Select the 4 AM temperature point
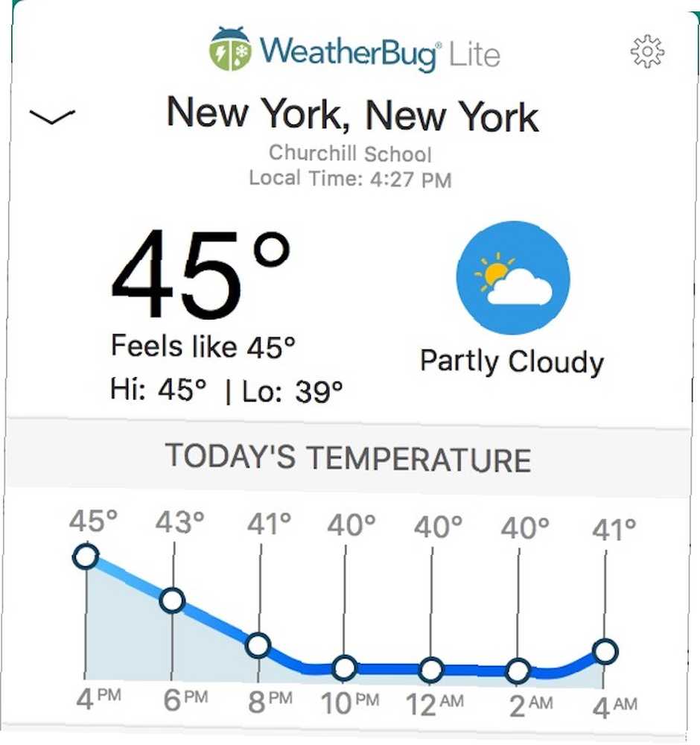Screen dimensions: 700x745 click(605, 651)
